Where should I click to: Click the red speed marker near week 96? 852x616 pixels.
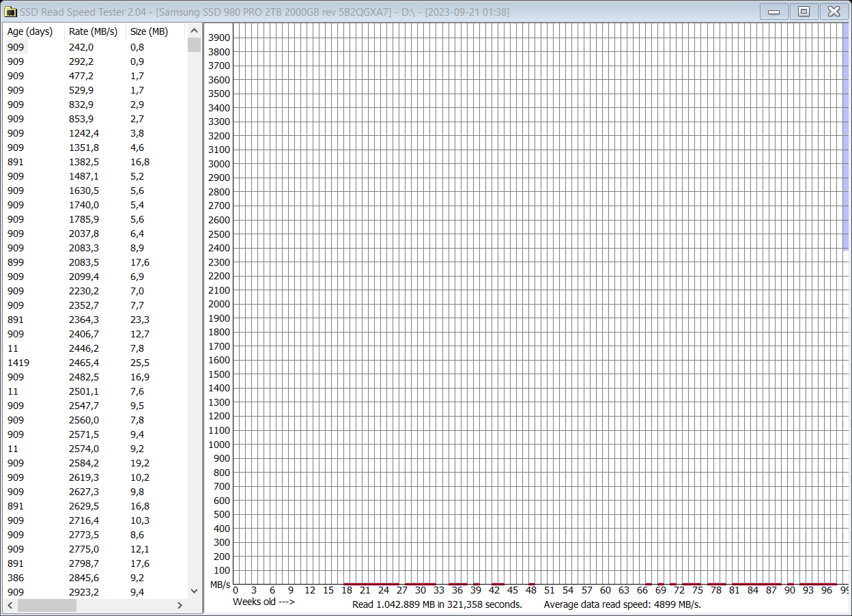(x=828, y=584)
